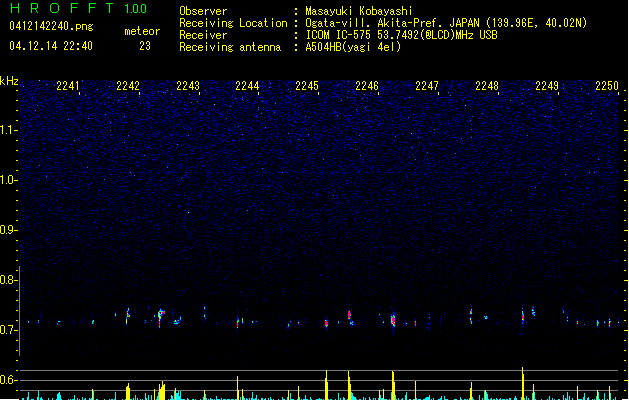
Task: Click the 2250 time marker
Action: (x=607, y=85)
